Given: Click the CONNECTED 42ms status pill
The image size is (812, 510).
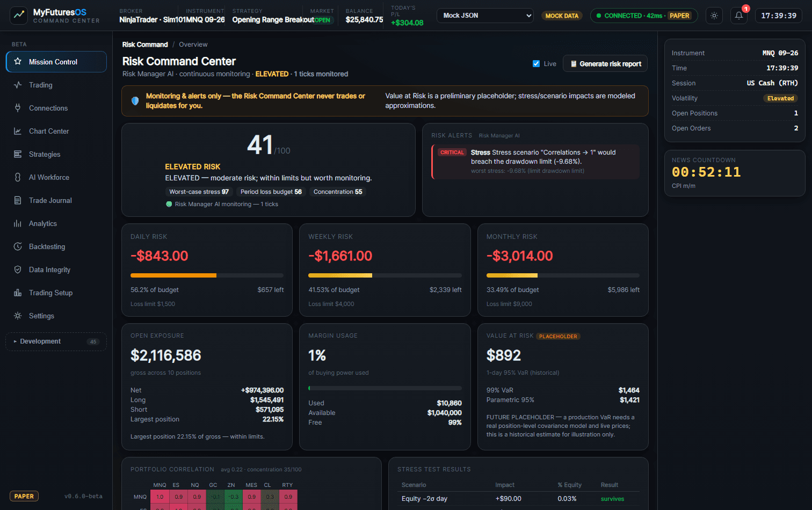Looking at the screenshot, I should (x=644, y=16).
